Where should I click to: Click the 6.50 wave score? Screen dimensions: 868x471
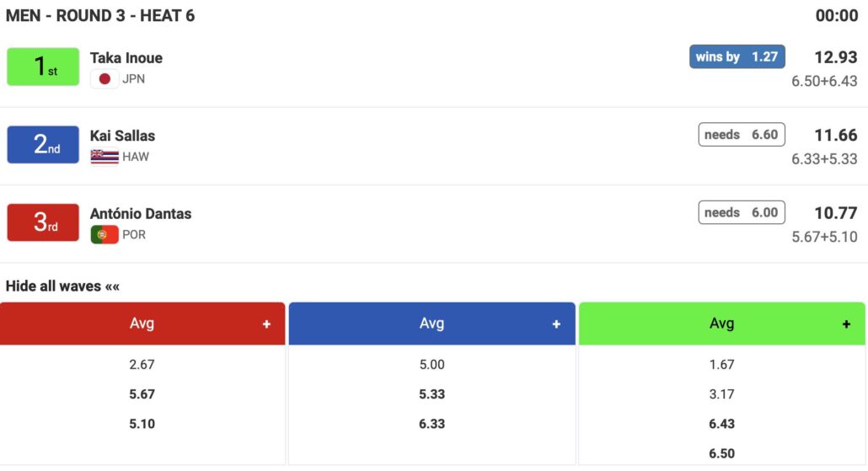click(x=721, y=453)
